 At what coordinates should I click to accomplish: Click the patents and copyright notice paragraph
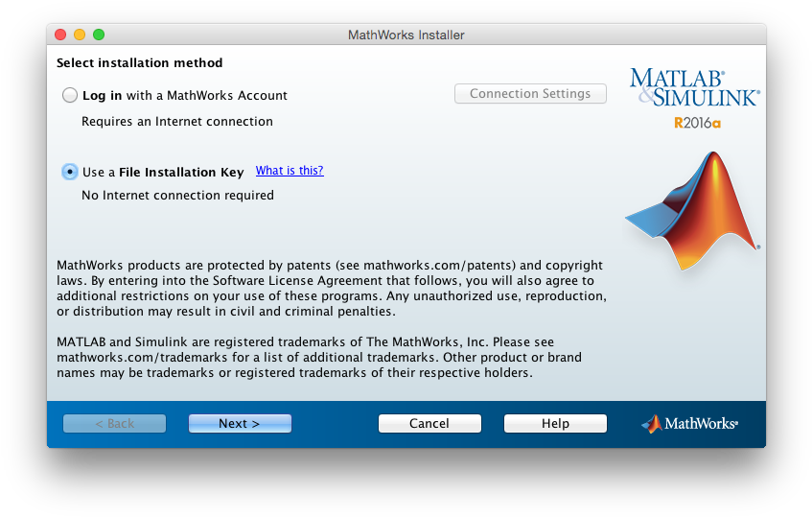332,288
